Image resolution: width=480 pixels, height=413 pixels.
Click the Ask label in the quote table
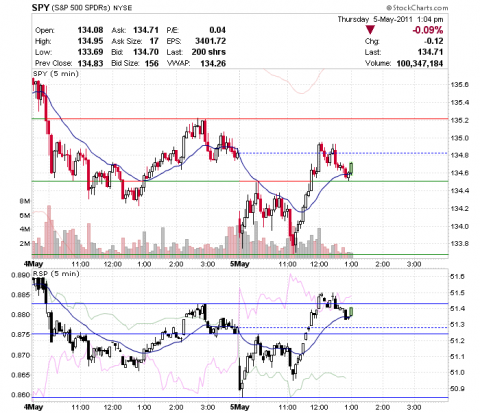(119, 30)
